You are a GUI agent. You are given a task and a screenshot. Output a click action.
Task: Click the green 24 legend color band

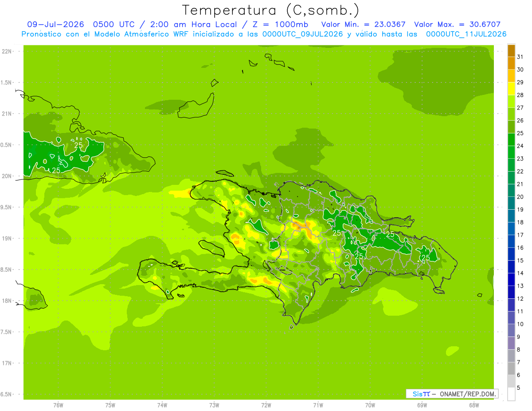[x=511, y=140]
